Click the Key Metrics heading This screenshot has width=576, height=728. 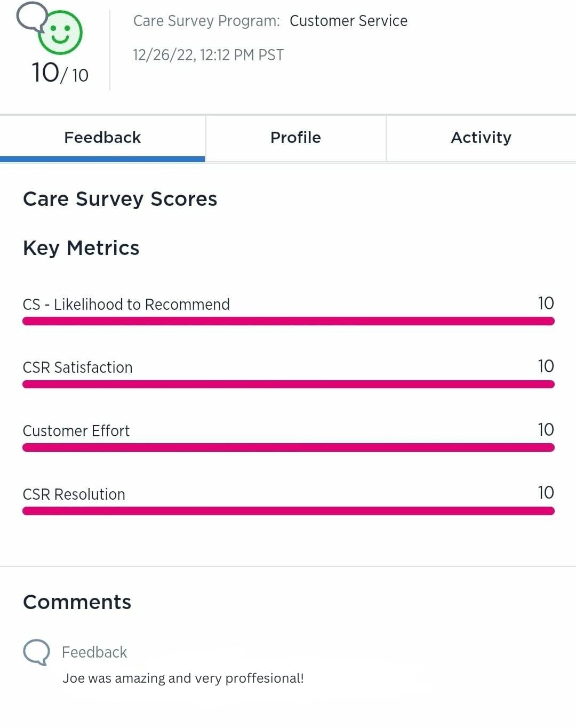pos(81,248)
